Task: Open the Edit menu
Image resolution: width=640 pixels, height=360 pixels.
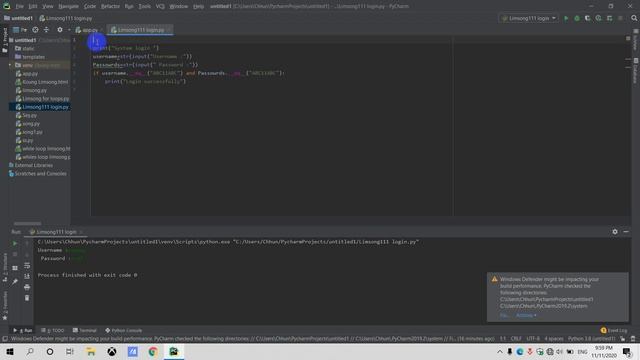Action: [x=33, y=7]
